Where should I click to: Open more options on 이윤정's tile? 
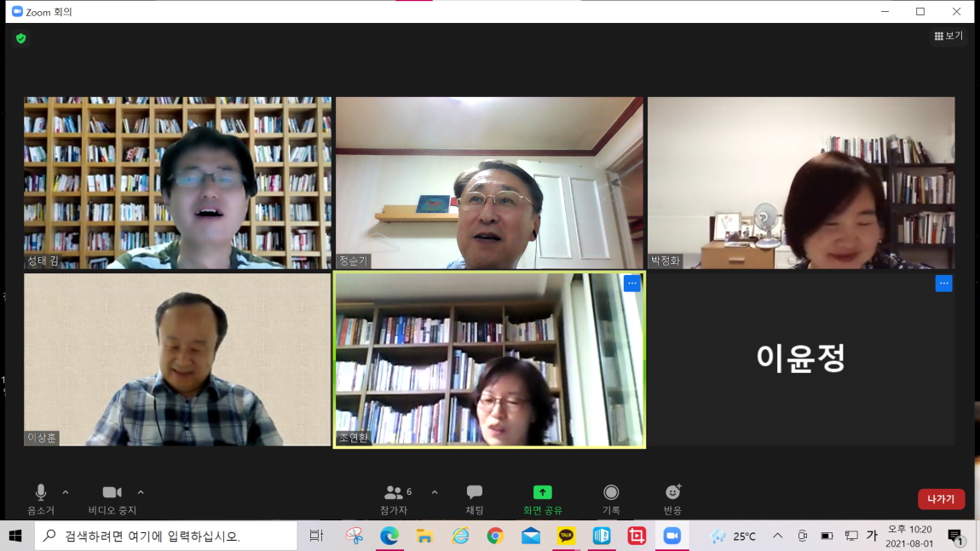point(943,284)
